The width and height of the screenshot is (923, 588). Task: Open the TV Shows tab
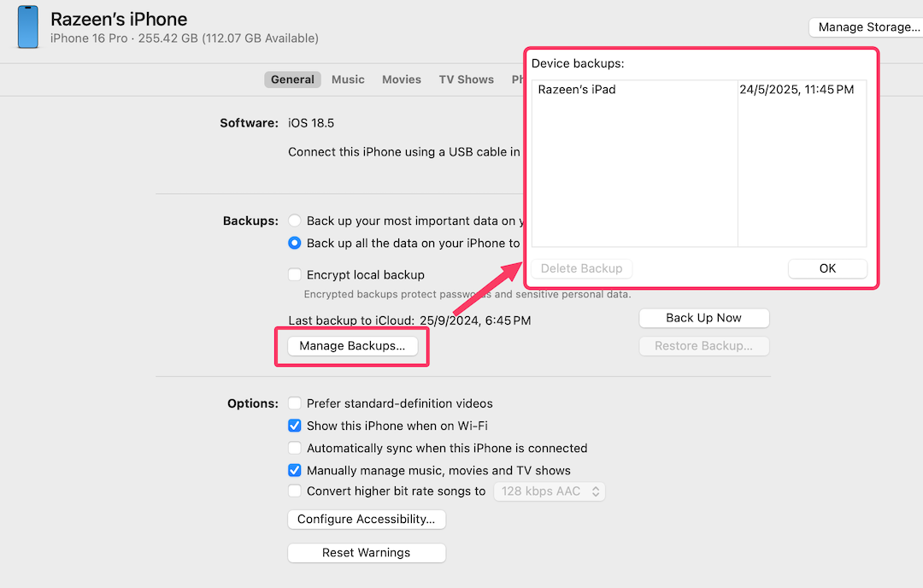[x=467, y=79]
